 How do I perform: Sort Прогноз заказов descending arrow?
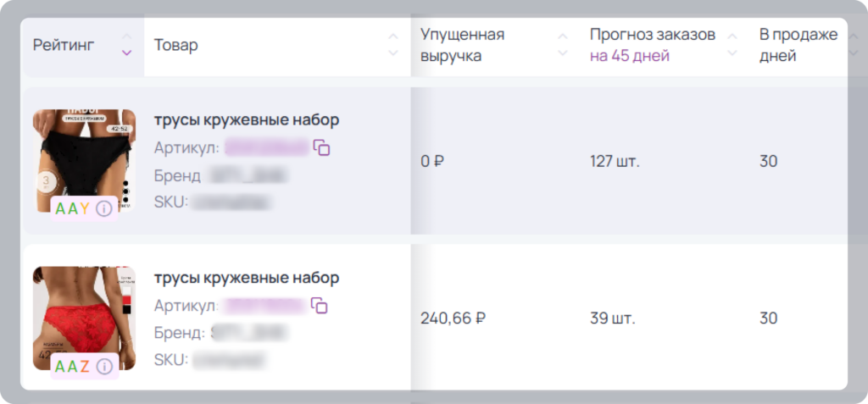[732, 53]
